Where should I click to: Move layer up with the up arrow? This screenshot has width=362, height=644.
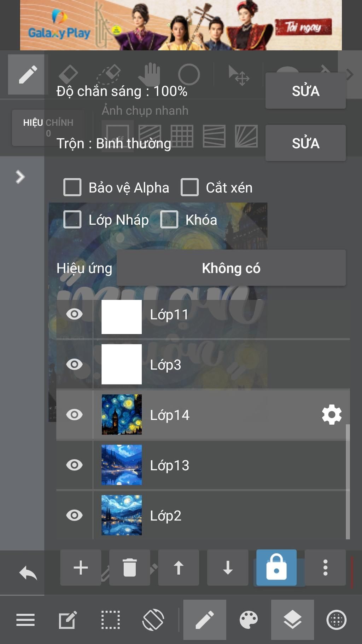(x=179, y=568)
